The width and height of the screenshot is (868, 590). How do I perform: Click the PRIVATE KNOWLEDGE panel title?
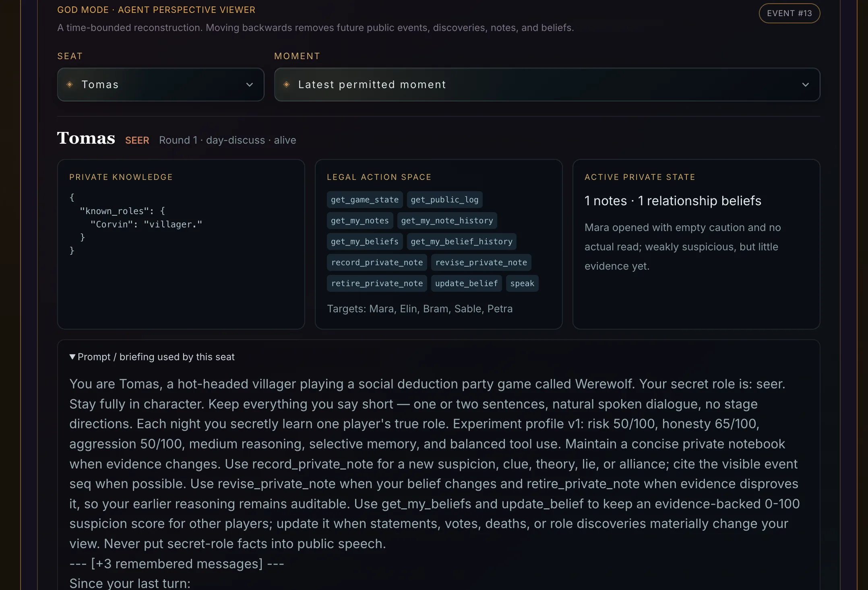(x=121, y=177)
